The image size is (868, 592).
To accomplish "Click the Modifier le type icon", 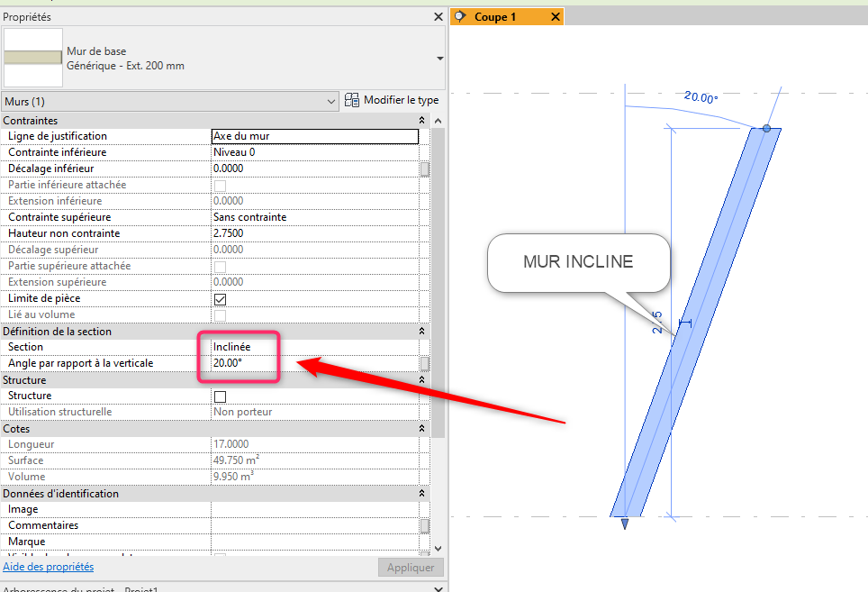I will coord(352,100).
